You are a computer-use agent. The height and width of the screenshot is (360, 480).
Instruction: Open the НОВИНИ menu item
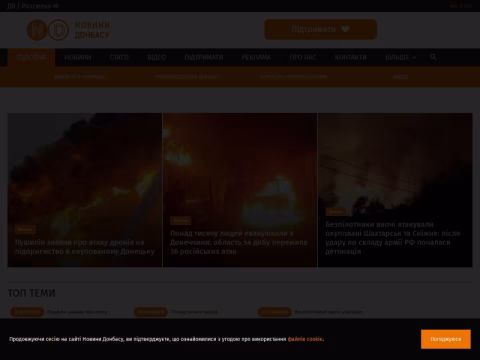click(78, 57)
